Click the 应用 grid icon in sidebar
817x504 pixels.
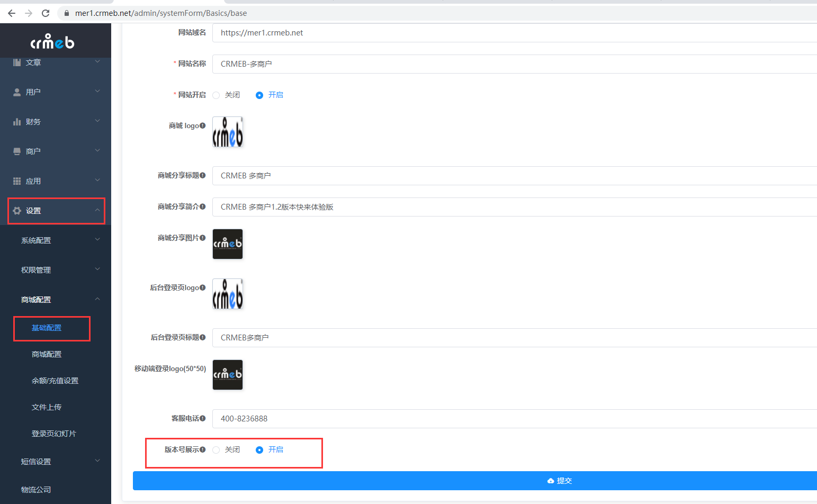[x=17, y=181]
